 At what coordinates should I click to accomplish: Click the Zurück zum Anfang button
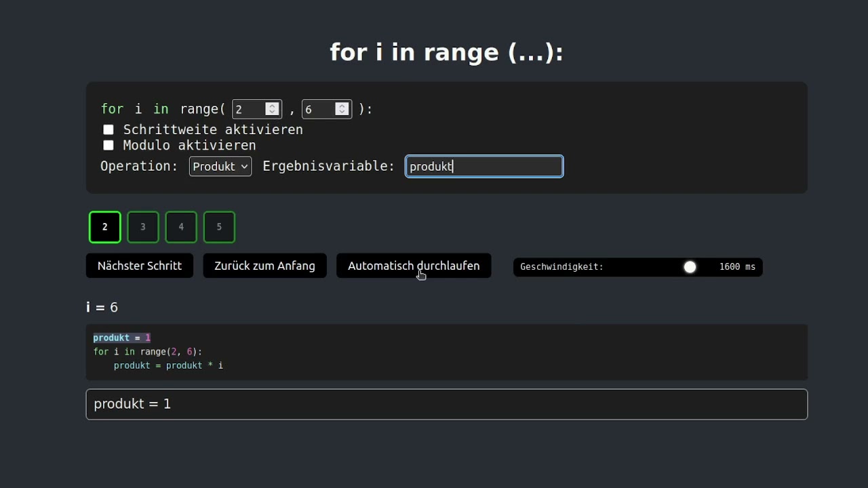[x=264, y=266]
